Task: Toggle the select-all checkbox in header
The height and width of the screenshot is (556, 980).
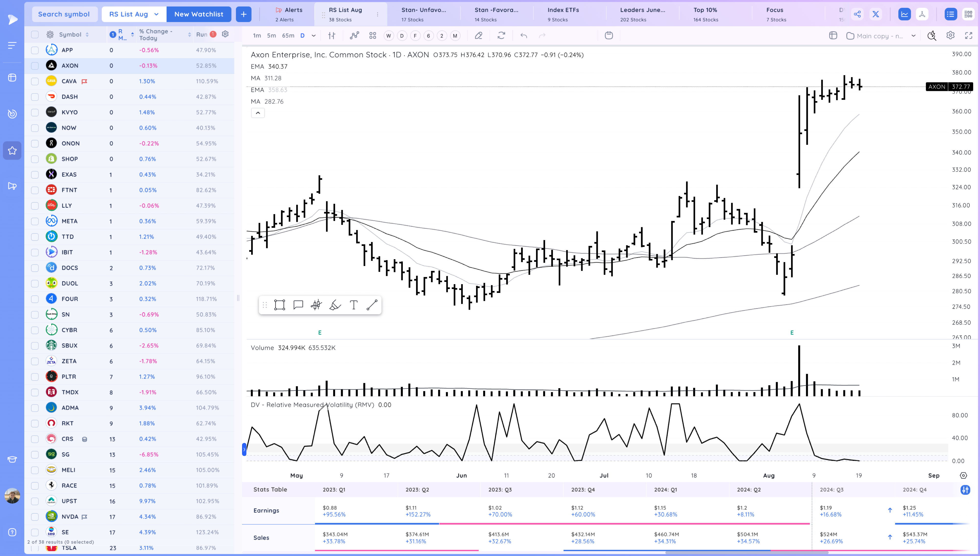Action: (35, 34)
